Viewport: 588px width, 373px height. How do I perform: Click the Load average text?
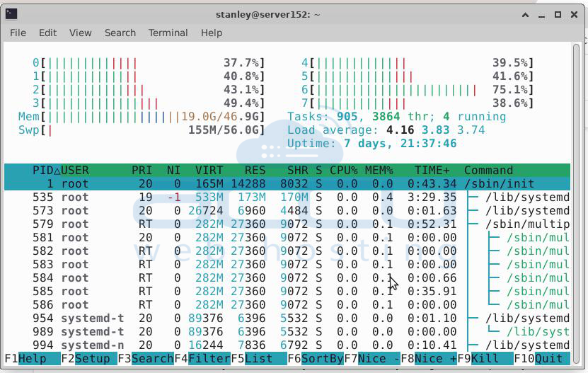pos(386,130)
